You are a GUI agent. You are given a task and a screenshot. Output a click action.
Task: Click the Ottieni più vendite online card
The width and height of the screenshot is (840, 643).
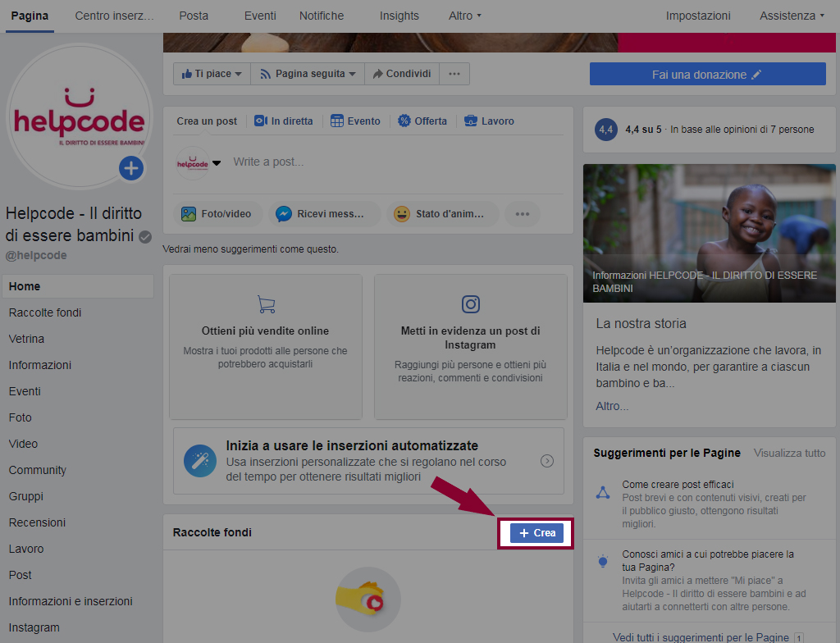point(266,347)
